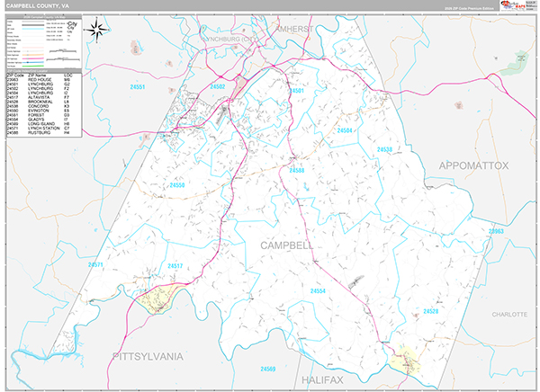Click ZIP code label 24571 on map

95,264
